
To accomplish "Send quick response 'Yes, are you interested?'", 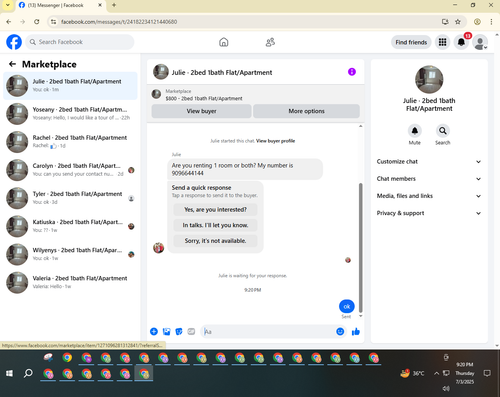I will (x=215, y=210).
